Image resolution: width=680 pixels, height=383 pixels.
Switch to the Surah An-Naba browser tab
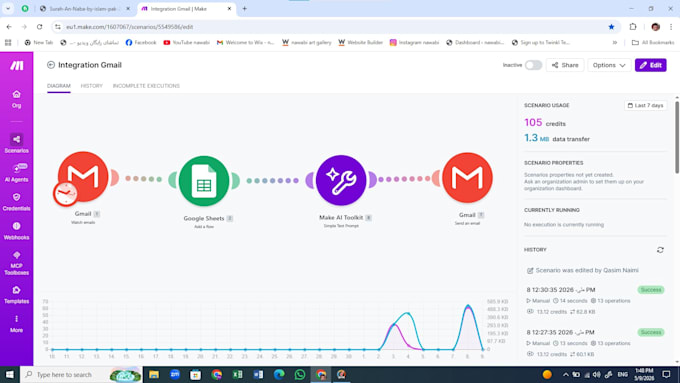coord(85,9)
